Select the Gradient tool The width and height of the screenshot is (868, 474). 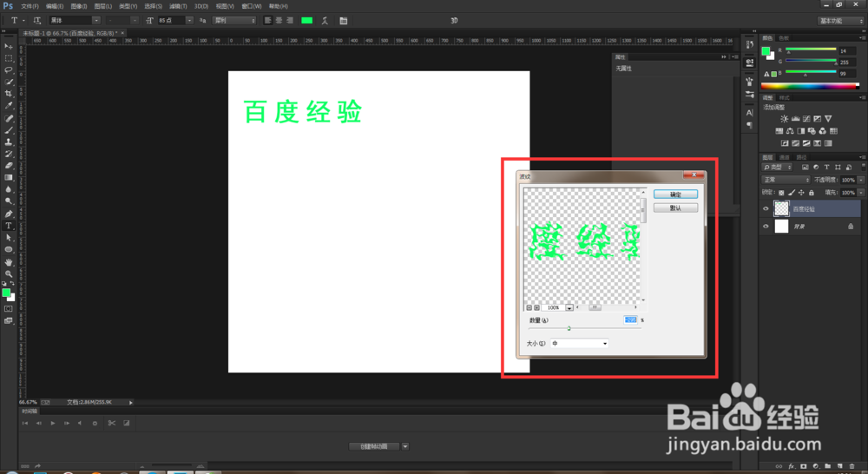click(x=9, y=177)
